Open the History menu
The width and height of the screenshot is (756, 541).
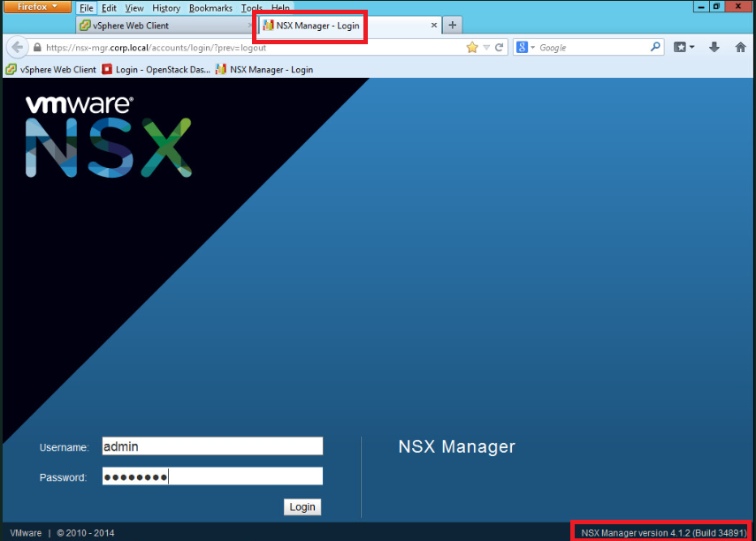[x=166, y=8]
